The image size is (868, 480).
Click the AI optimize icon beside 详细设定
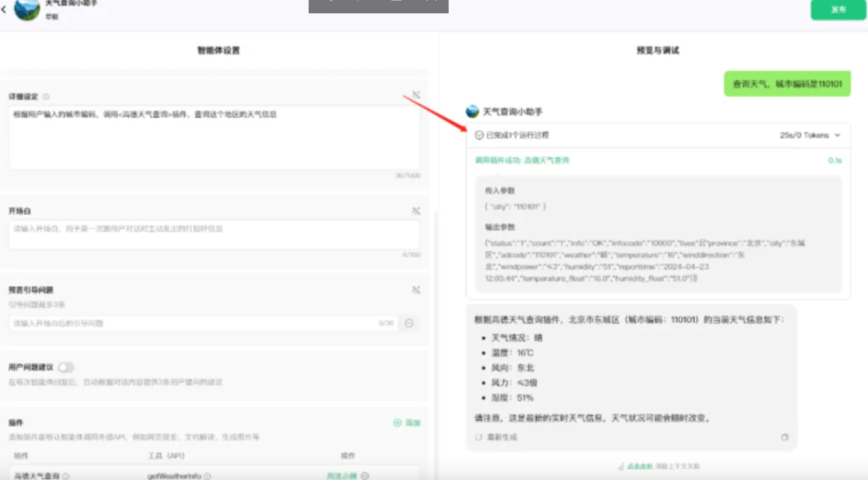pos(416,94)
